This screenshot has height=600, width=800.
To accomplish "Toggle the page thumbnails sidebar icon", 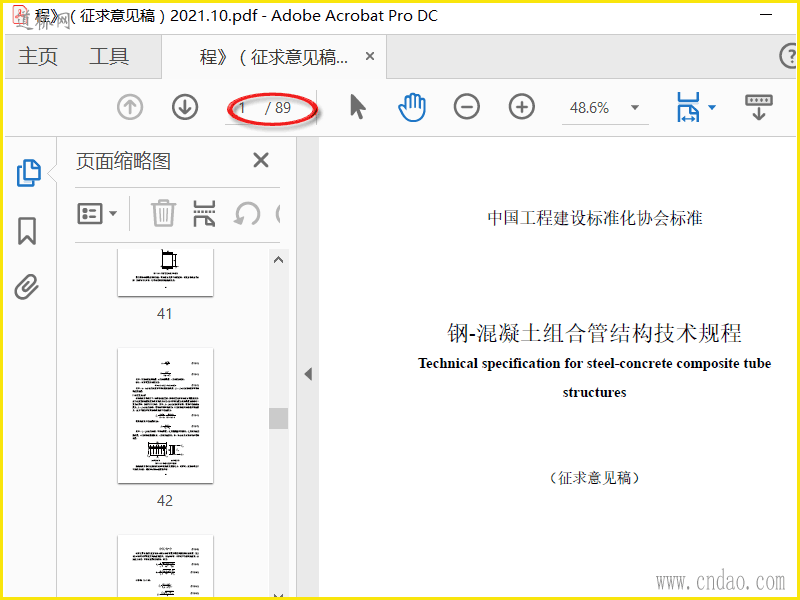I will [29, 173].
